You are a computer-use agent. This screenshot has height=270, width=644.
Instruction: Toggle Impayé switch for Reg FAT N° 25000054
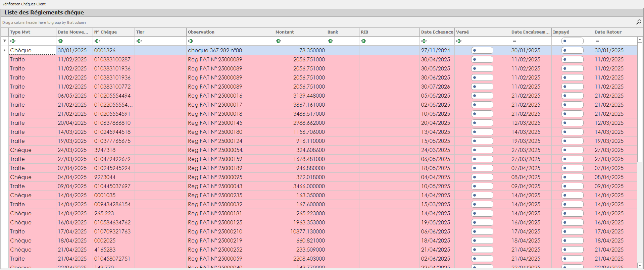[572, 150]
